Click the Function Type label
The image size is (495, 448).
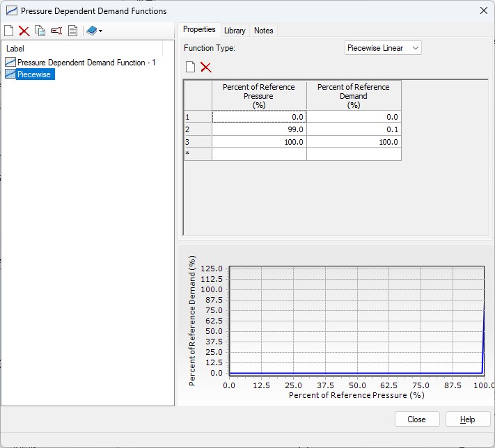[x=210, y=48]
